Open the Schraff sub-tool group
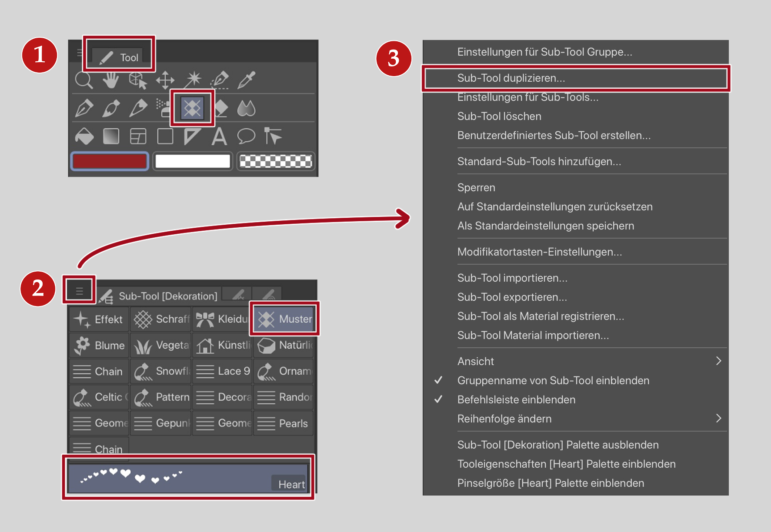 [161, 319]
